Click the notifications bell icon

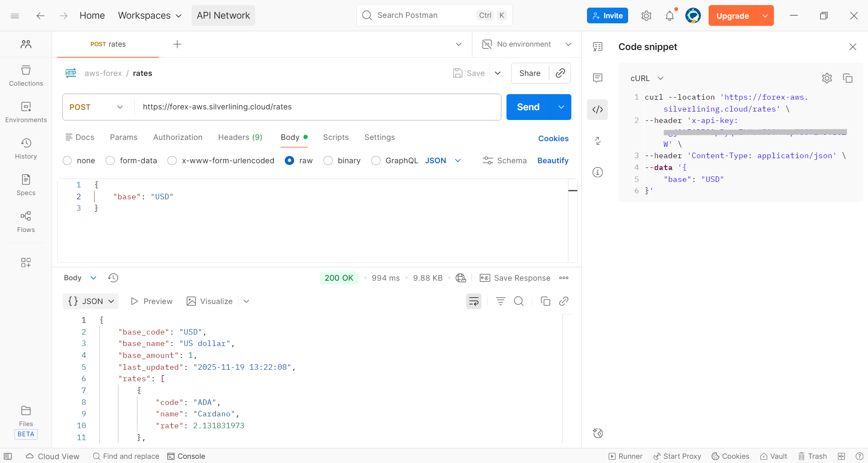pos(669,16)
